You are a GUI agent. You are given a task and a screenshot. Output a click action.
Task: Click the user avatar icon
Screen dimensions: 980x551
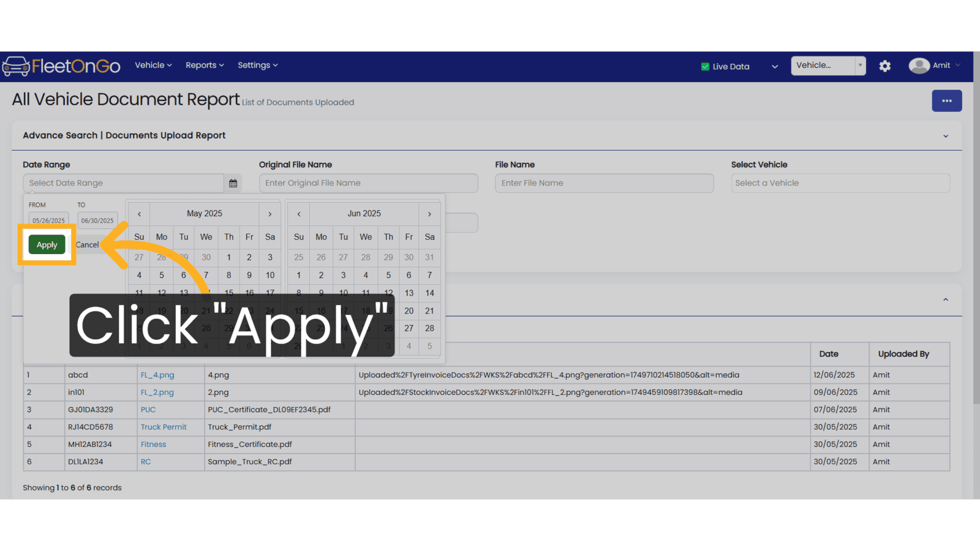point(919,66)
